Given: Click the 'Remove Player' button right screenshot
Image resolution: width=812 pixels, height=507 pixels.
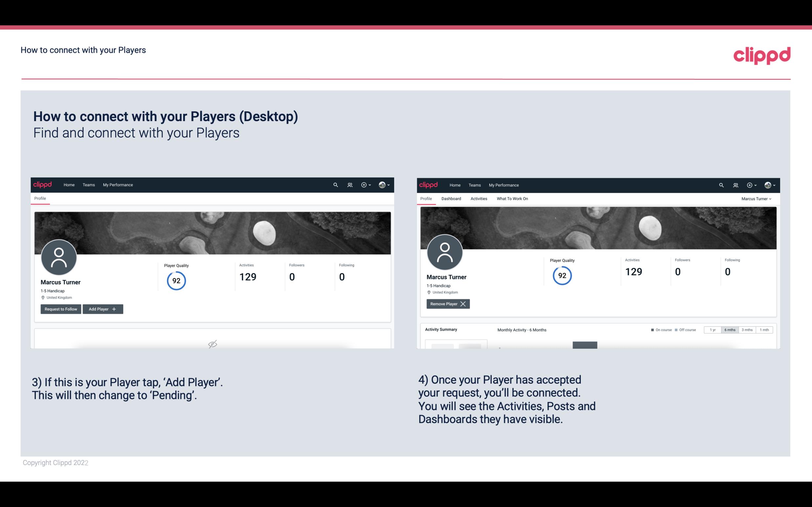Looking at the screenshot, I should 447,304.
